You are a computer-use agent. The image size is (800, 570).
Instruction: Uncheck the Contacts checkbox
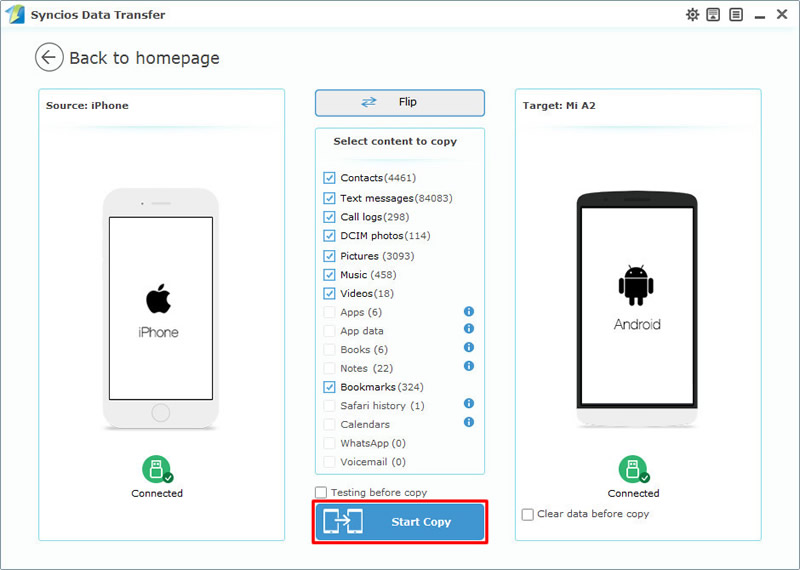329,178
